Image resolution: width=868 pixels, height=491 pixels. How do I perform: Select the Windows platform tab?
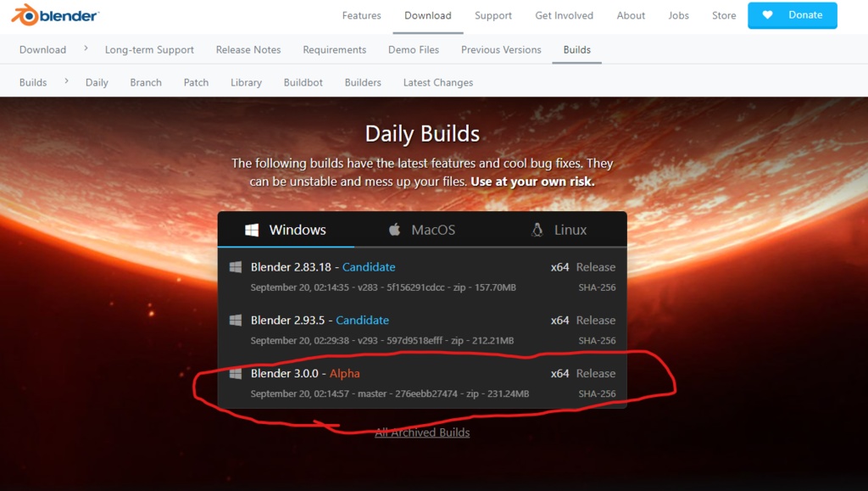tap(286, 230)
